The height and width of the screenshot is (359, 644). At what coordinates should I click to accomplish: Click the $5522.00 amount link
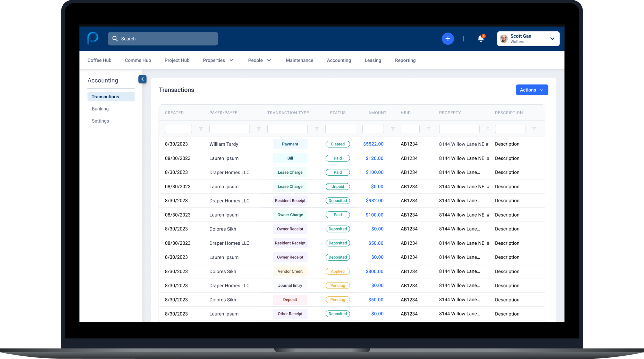pyautogui.click(x=373, y=144)
